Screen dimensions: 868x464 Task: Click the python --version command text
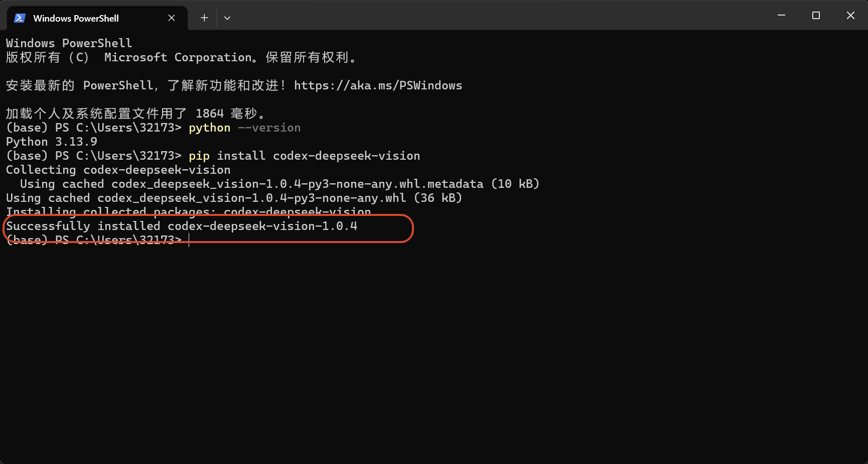pyautogui.click(x=244, y=128)
